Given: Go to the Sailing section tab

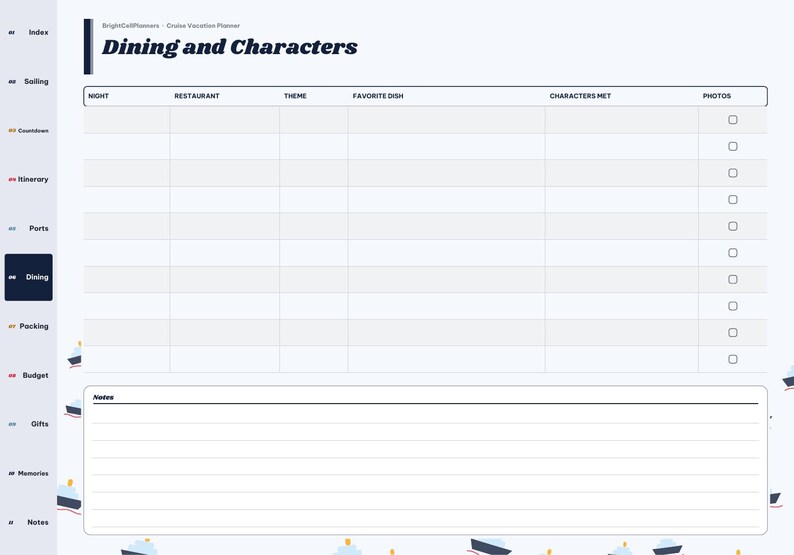Looking at the screenshot, I should coord(28,82).
